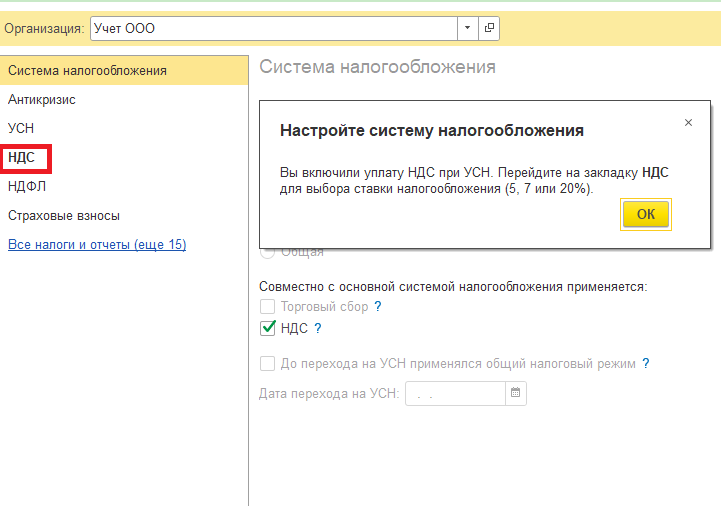Click the Дата перехода на УСН date field
The image size is (721, 506).
click(455, 393)
